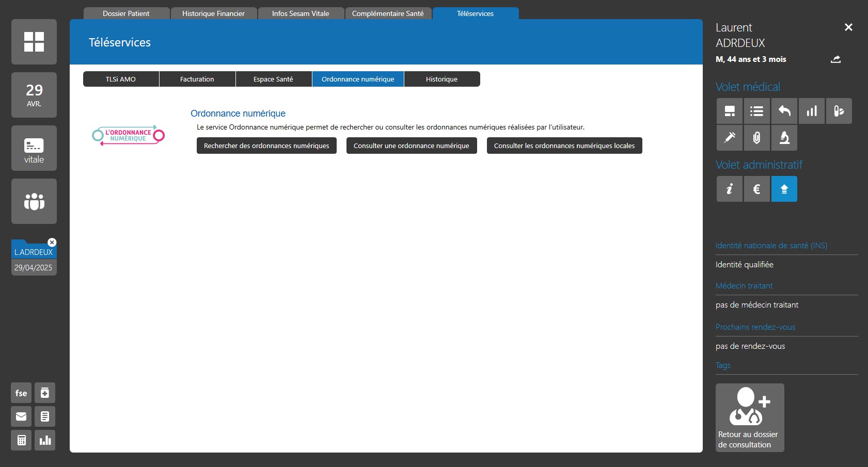Click Consulter les ordonnances numériques locales

click(564, 146)
